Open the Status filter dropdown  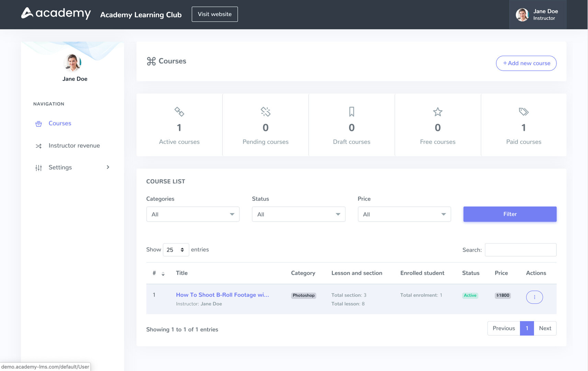click(x=298, y=214)
